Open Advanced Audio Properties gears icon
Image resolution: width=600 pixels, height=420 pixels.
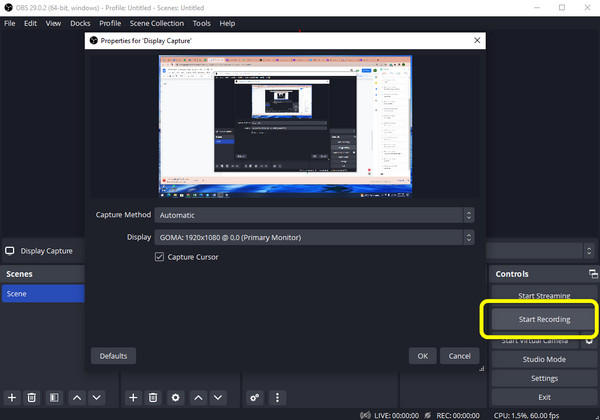[255, 398]
